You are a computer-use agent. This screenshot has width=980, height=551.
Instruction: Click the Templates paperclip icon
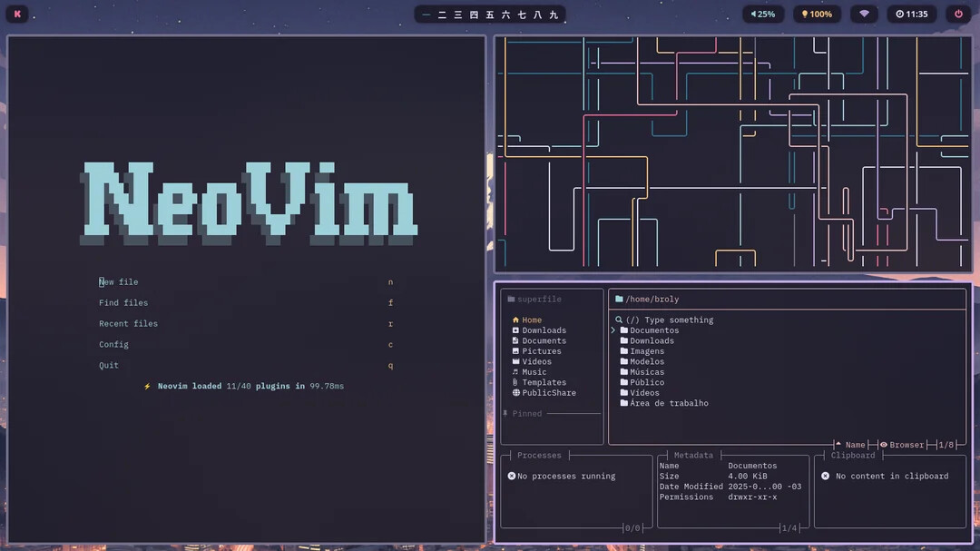515,383
